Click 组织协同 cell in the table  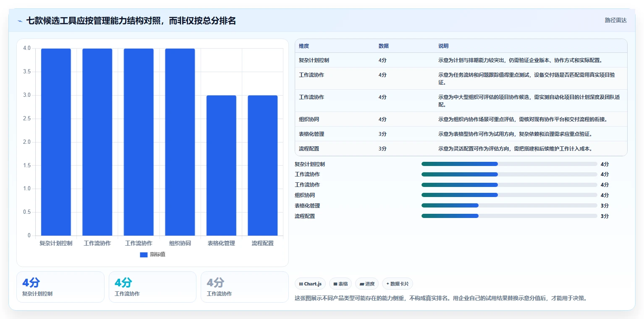pyautogui.click(x=309, y=119)
